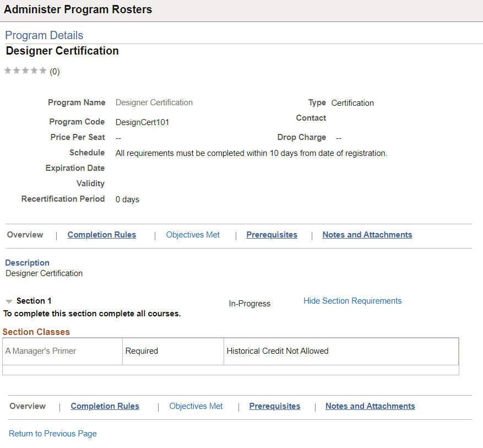Open the Completion Rules tab at top
The width and height of the screenshot is (483, 448).
click(x=101, y=234)
